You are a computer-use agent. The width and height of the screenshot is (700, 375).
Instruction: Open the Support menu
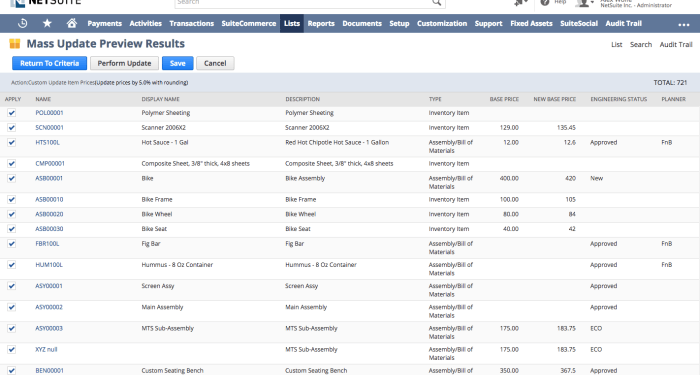488,24
